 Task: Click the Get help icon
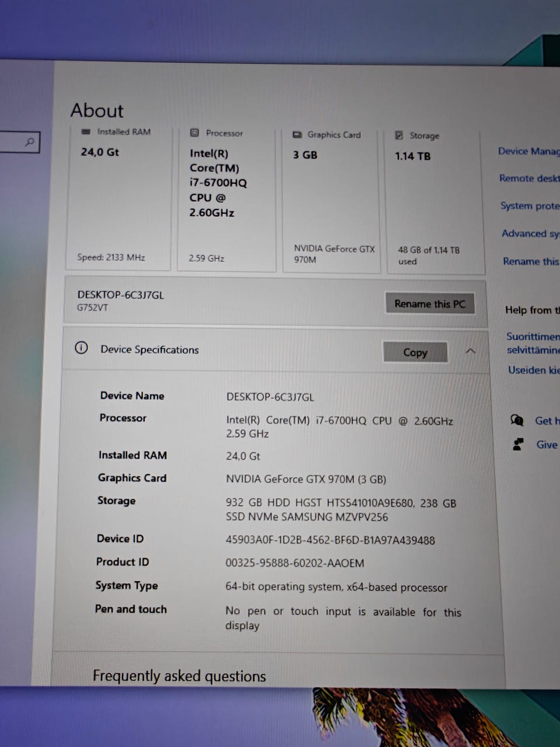coord(517,420)
